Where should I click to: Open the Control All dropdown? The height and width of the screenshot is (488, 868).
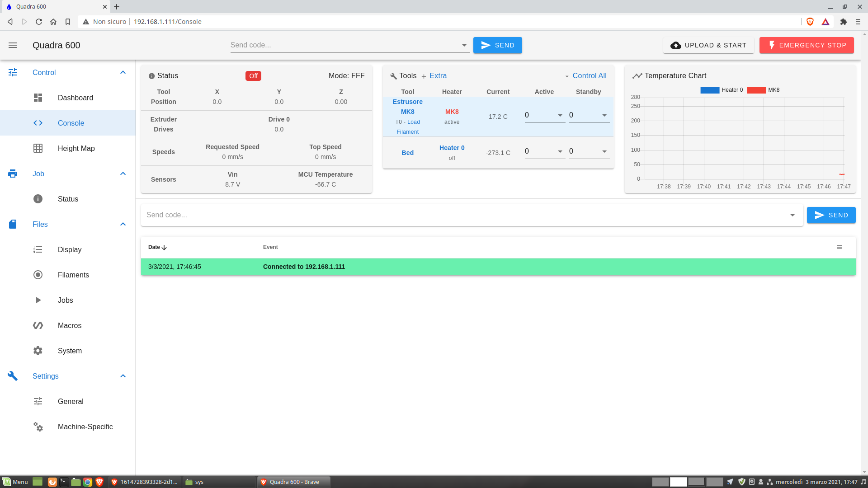coord(585,76)
